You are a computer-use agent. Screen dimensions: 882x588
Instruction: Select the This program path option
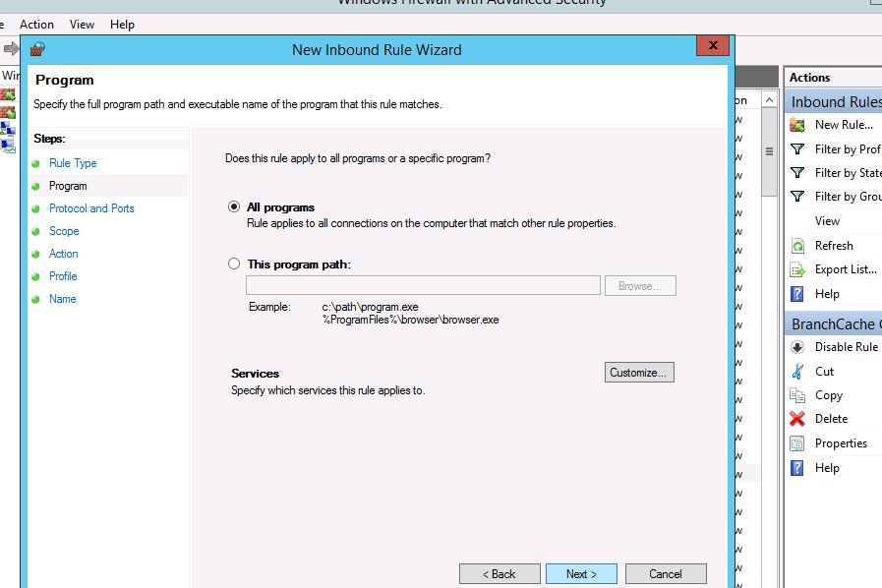[234, 265]
